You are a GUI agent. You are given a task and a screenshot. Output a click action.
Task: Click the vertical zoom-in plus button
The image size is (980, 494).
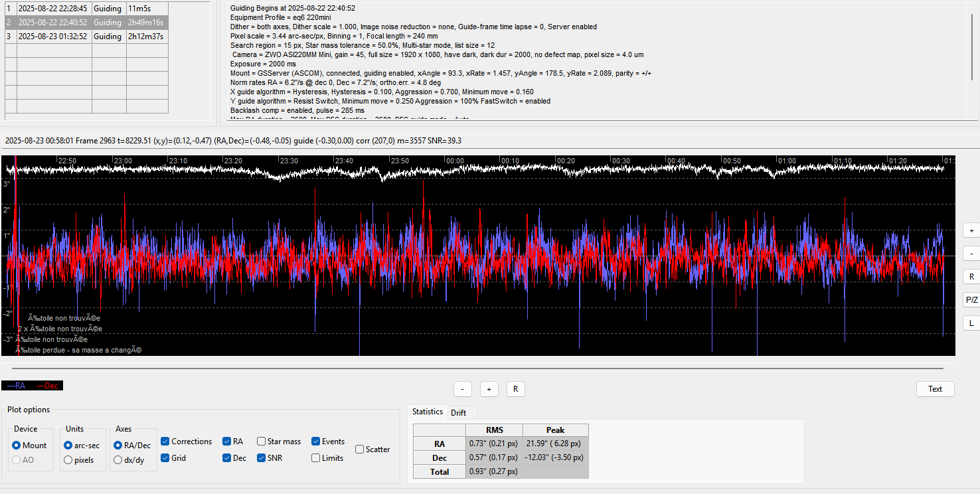point(971,230)
